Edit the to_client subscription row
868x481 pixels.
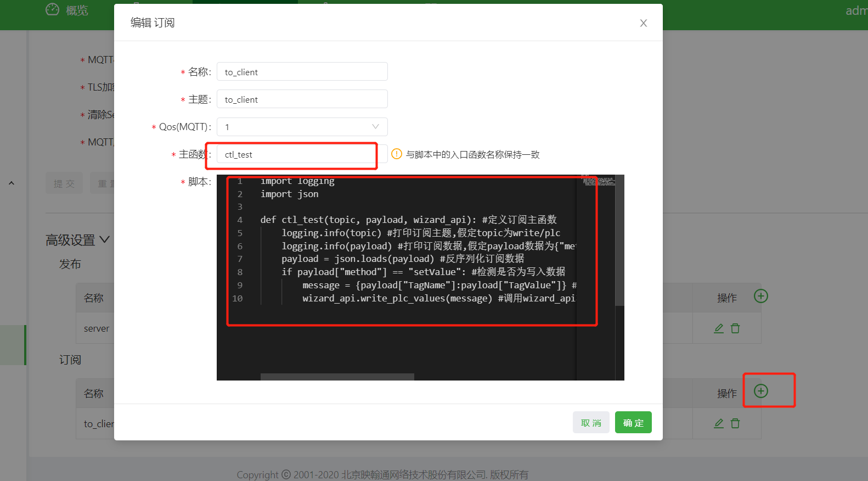tap(718, 423)
